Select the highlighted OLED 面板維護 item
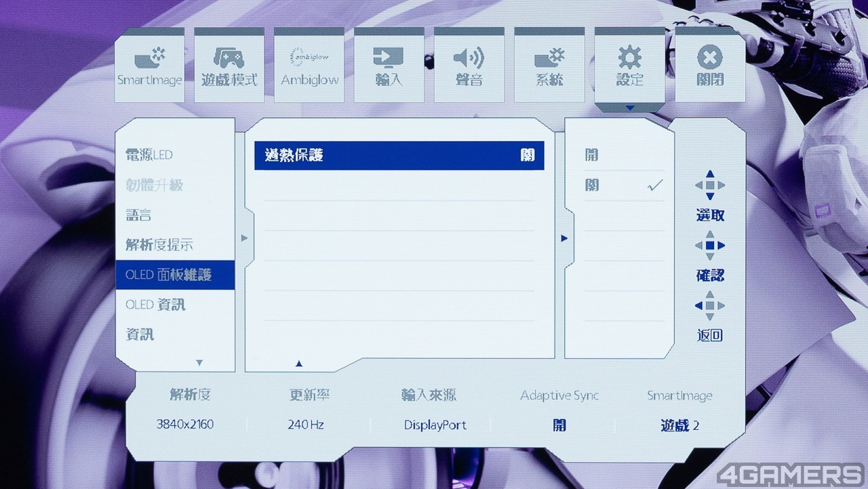The width and height of the screenshot is (868, 489). pyautogui.click(x=175, y=275)
